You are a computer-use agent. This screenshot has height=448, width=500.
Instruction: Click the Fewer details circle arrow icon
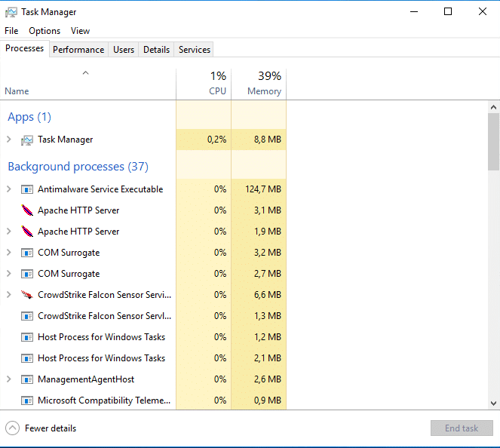12,428
